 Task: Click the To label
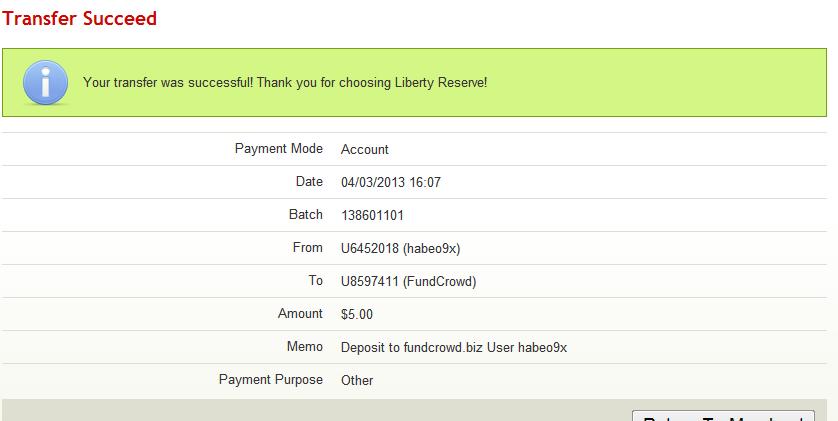tap(316, 281)
